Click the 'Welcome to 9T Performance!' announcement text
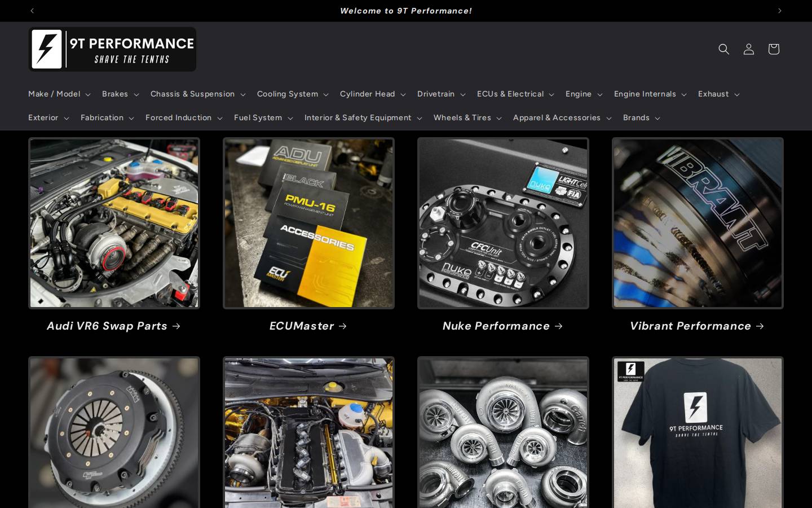This screenshot has height=508, width=812. click(406, 11)
